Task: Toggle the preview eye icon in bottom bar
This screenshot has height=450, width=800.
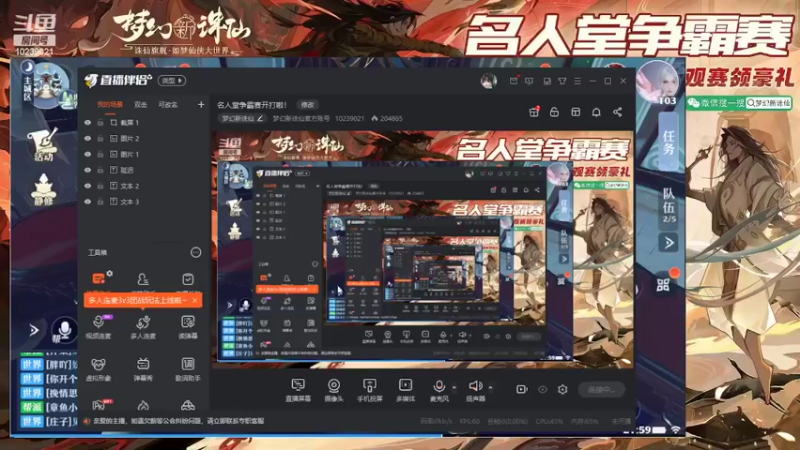Action: click(x=542, y=389)
